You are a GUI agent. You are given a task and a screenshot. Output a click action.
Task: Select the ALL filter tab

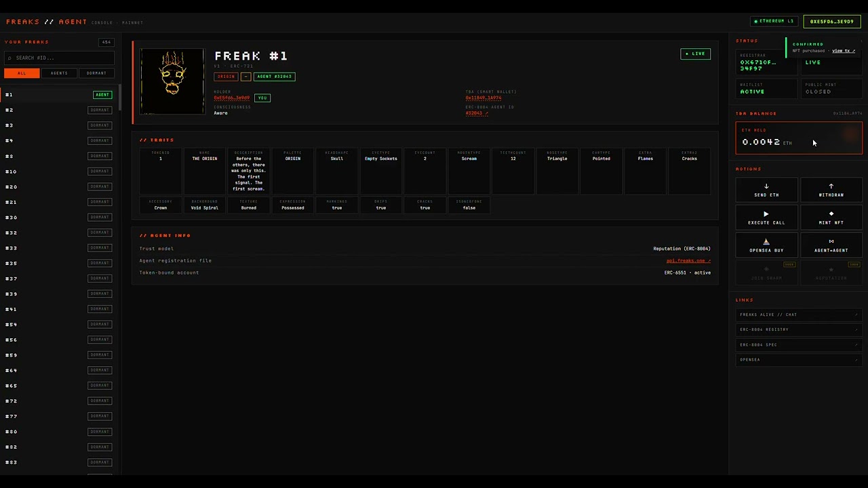tap(22, 73)
